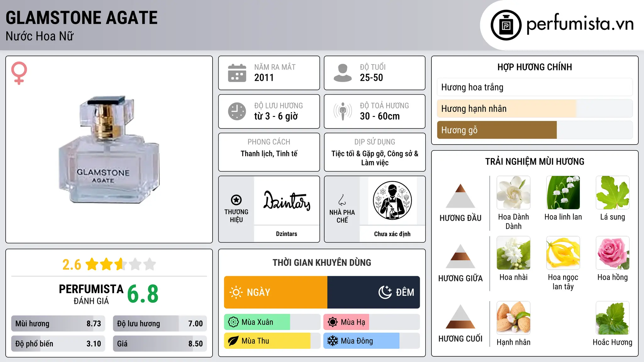Click the PERFUMISTA ĐÁNH GIÁ label
644x362 pixels.
pos(91,294)
